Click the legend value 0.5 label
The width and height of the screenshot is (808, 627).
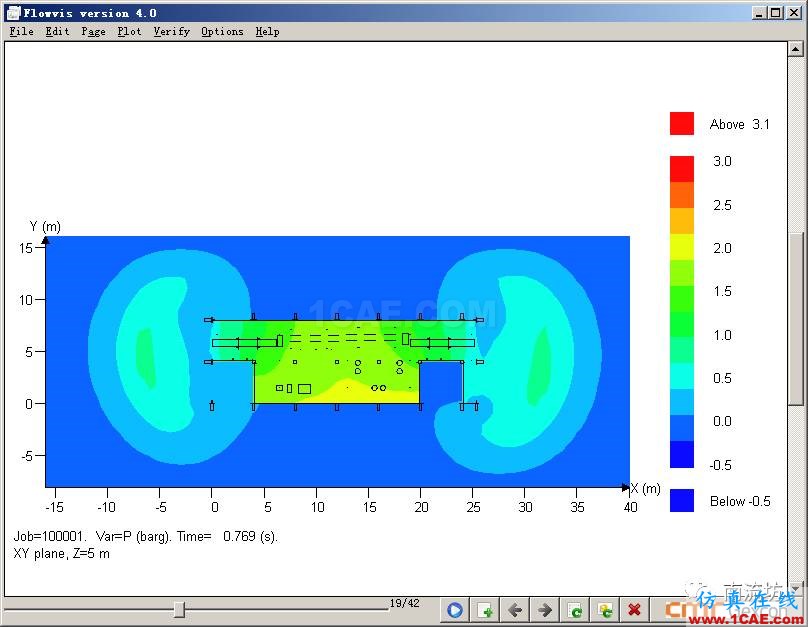[x=722, y=378]
